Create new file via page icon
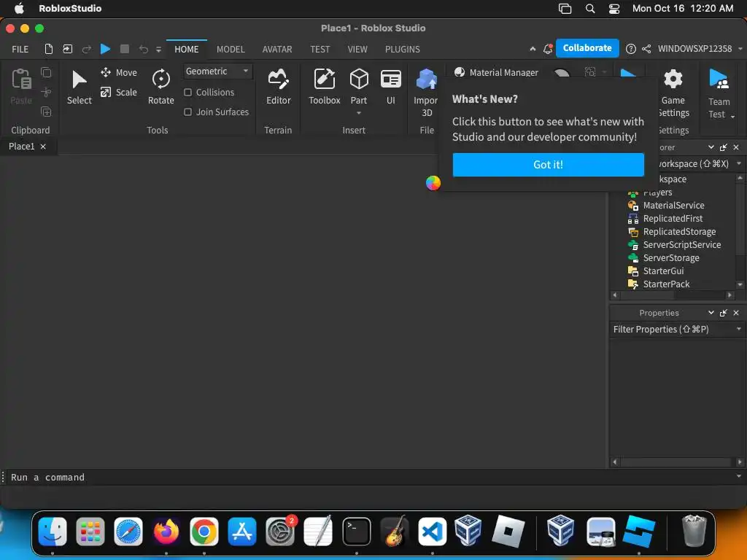The image size is (747, 560). tap(49, 49)
